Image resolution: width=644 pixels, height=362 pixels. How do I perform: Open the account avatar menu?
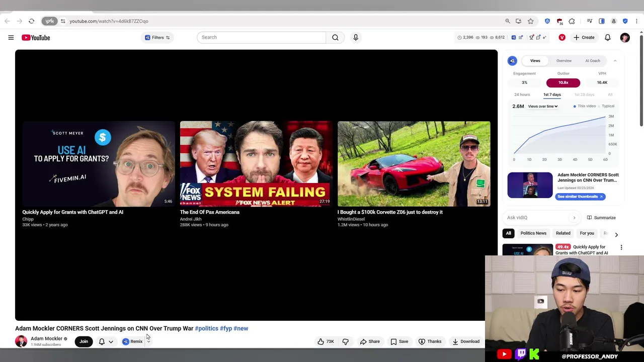click(x=625, y=38)
